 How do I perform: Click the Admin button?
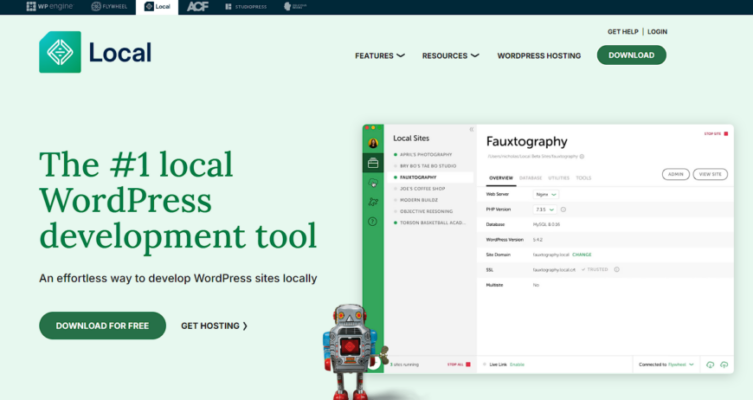676,174
